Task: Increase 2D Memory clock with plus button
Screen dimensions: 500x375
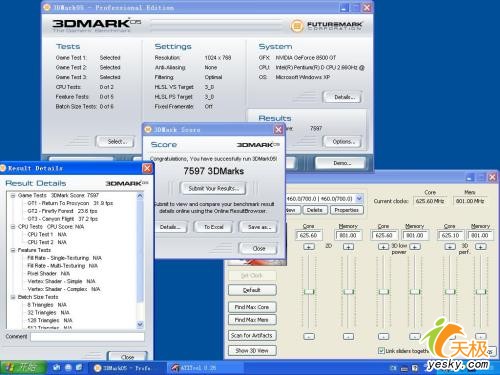Action: (x=348, y=247)
